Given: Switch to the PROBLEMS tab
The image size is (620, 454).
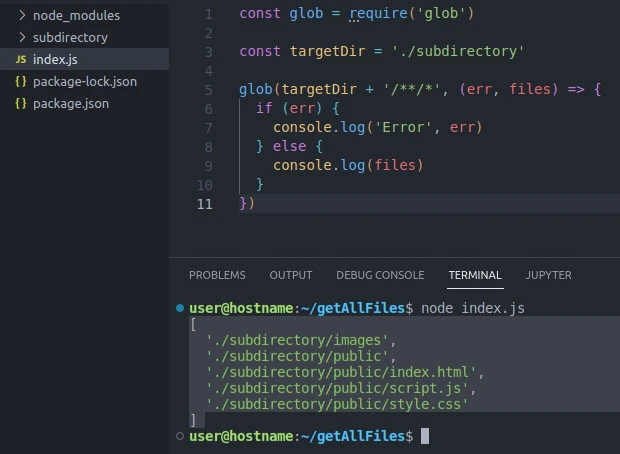Looking at the screenshot, I should [x=217, y=275].
